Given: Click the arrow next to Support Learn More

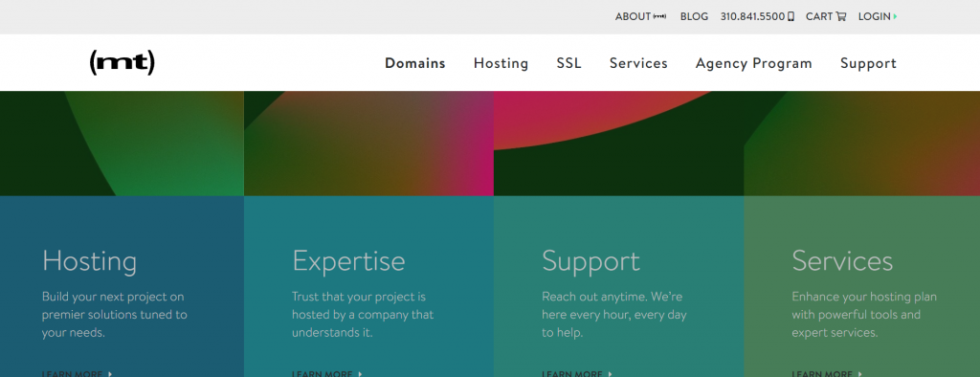Looking at the screenshot, I should pyautogui.click(x=610, y=374).
